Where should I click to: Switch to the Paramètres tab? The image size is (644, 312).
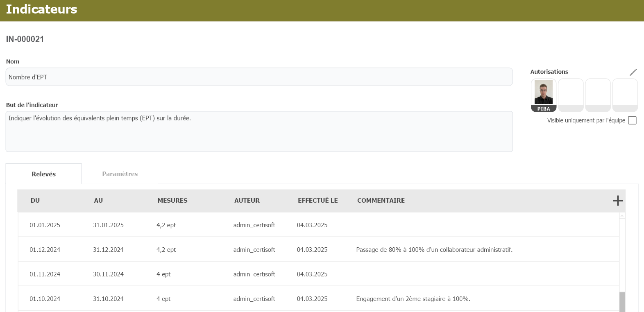(120, 174)
